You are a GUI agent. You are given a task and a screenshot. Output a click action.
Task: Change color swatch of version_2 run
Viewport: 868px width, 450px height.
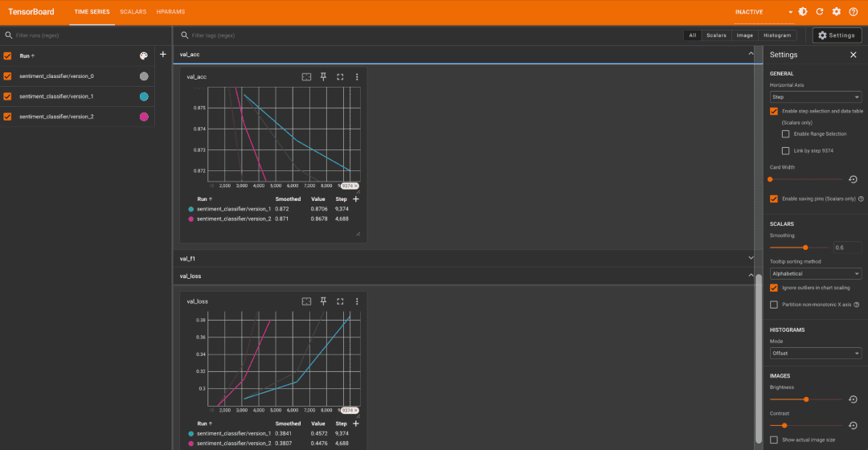click(144, 117)
